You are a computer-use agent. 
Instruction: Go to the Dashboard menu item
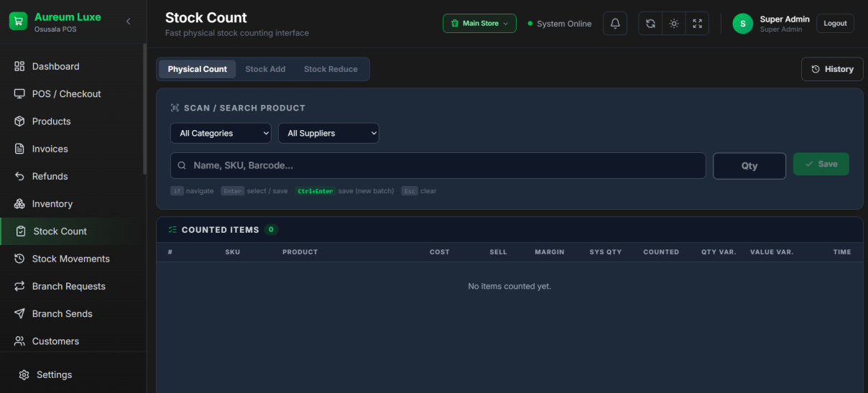tap(72, 66)
